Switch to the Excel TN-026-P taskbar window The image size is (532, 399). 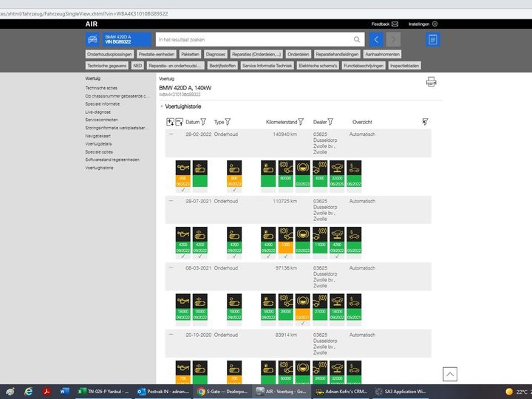(104, 392)
